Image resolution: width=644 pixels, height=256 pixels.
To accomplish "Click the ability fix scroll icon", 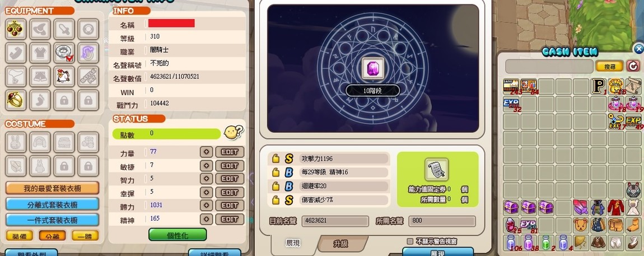I will pos(437,169).
